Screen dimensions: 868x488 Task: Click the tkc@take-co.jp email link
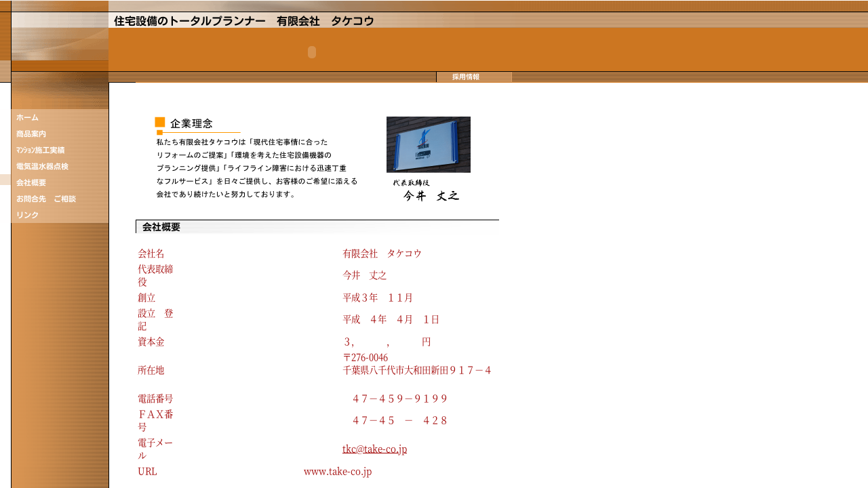[374, 449]
